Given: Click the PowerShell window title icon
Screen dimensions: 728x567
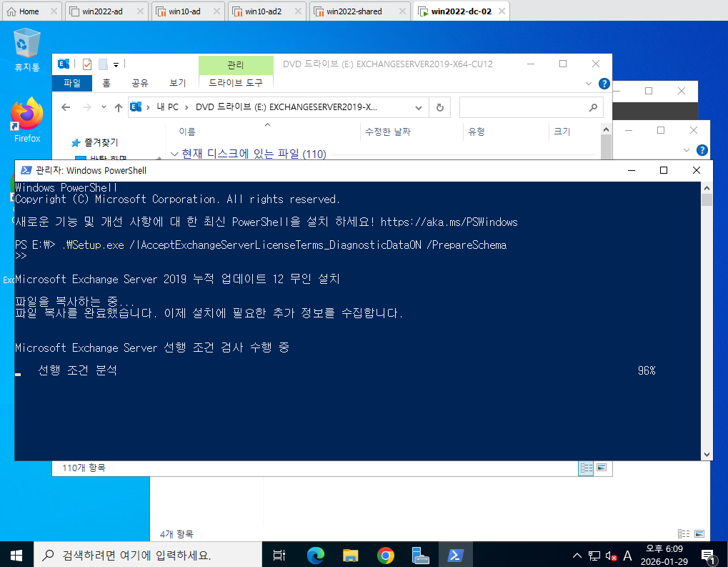Looking at the screenshot, I should click(26, 171).
